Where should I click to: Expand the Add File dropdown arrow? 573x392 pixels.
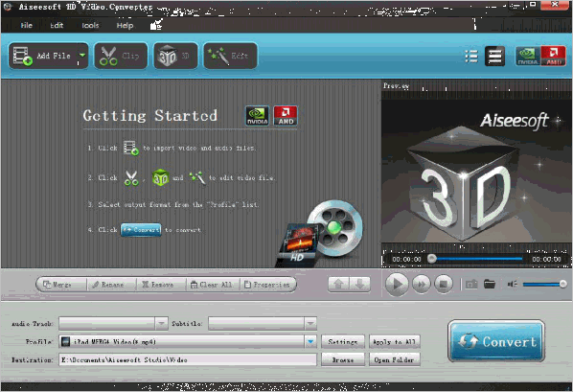click(82, 56)
